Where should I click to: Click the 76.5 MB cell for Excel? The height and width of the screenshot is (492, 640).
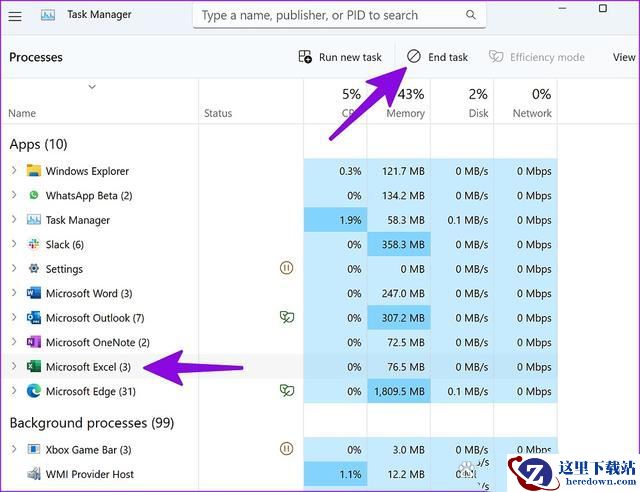click(399, 367)
